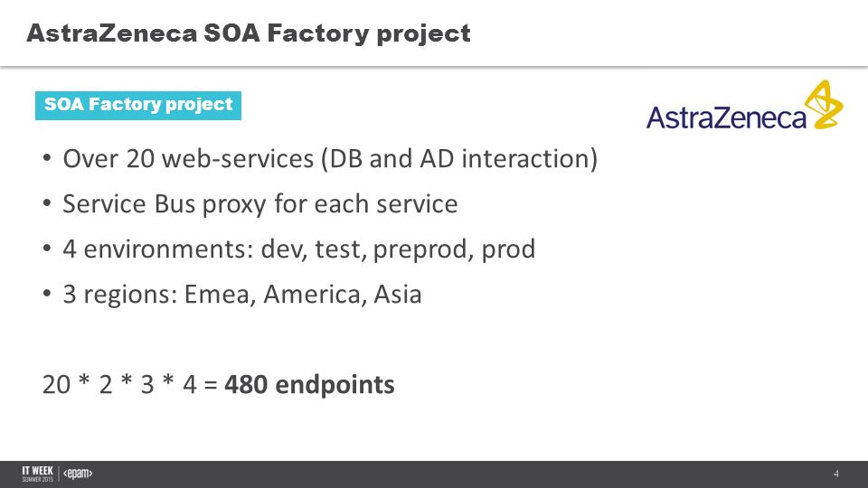Click the AstraZeneca wordmark text
Viewport: 868px width, 488px height.
pos(726,117)
